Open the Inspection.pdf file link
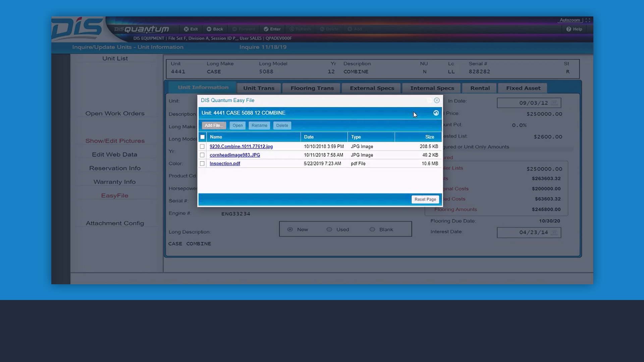Image resolution: width=644 pixels, height=362 pixels. coord(225,164)
